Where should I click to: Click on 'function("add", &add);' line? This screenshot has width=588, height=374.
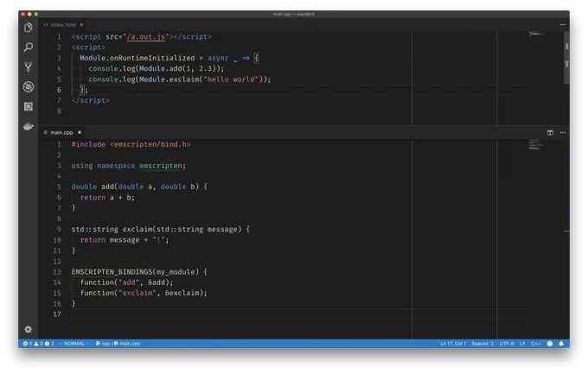click(126, 282)
